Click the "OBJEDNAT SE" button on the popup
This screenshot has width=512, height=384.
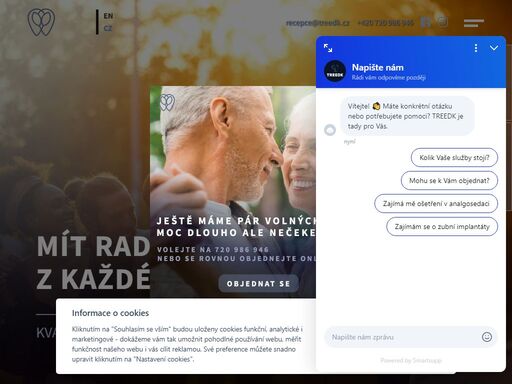tap(258, 284)
